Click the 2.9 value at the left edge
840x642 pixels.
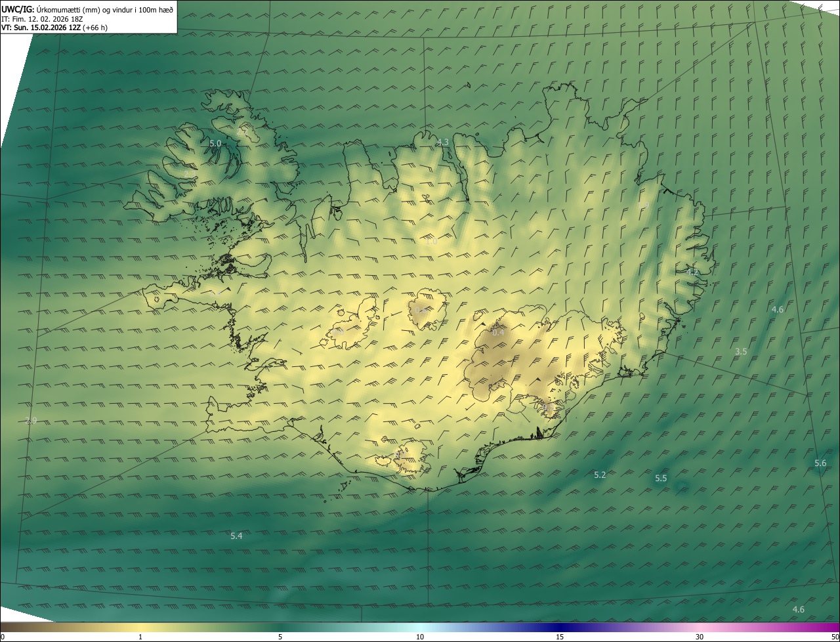click(x=31, y=421)
